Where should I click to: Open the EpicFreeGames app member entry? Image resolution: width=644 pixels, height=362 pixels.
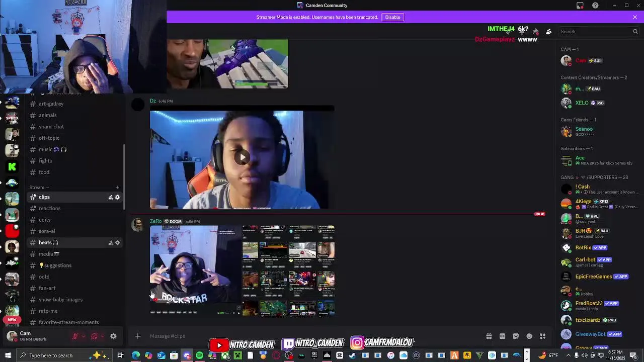click(x=599, y=277)
